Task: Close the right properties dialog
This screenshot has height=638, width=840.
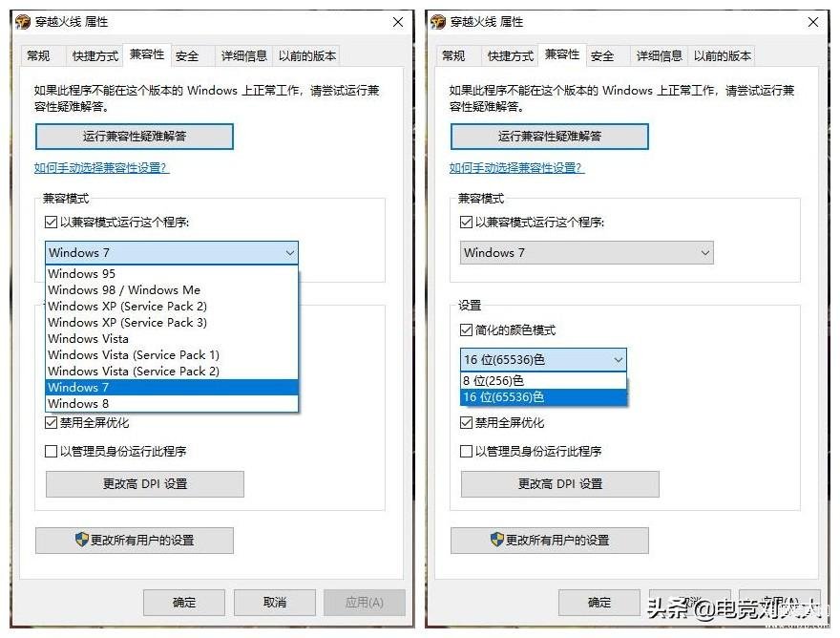Action: (x=813, y=22)
